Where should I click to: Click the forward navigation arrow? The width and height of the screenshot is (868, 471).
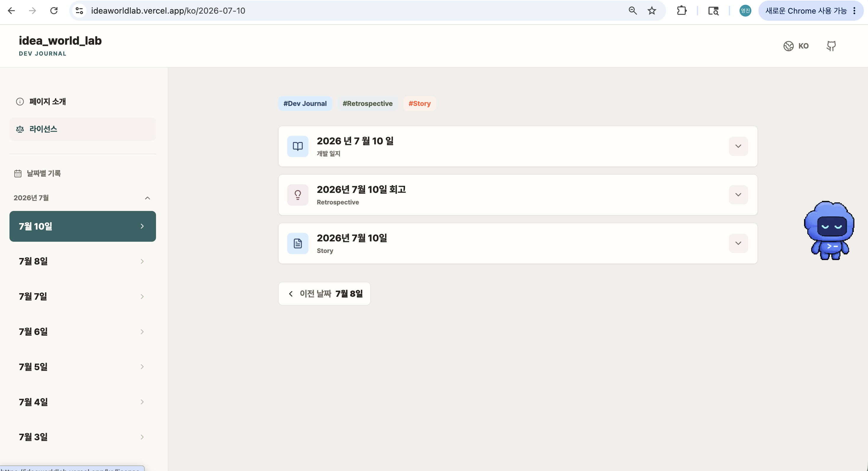(33, 11)
